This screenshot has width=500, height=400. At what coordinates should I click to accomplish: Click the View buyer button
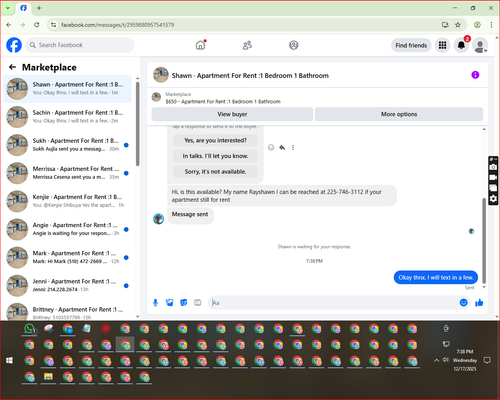[x=232, y=114]
